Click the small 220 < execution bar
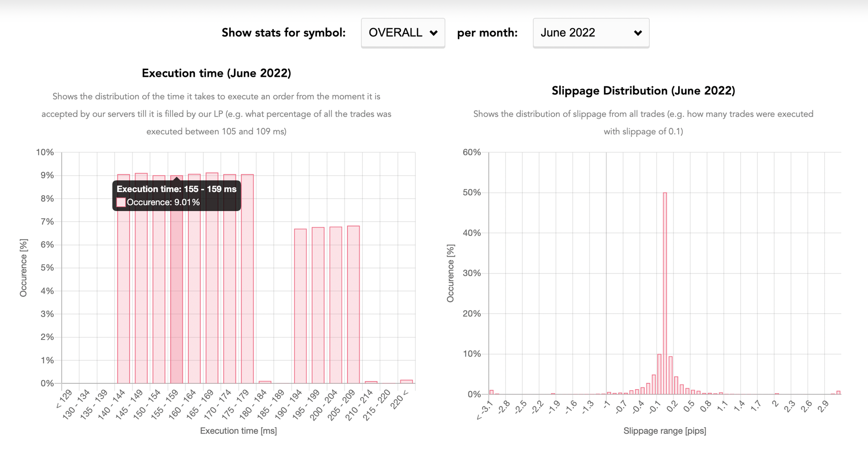868x452 pixels. point(407,382)
